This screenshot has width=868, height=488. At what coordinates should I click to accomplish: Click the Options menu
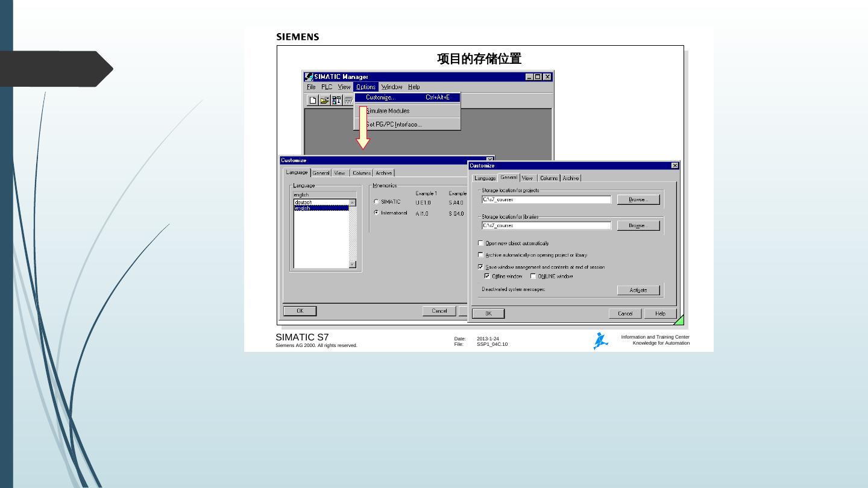(x=366, y=87)
